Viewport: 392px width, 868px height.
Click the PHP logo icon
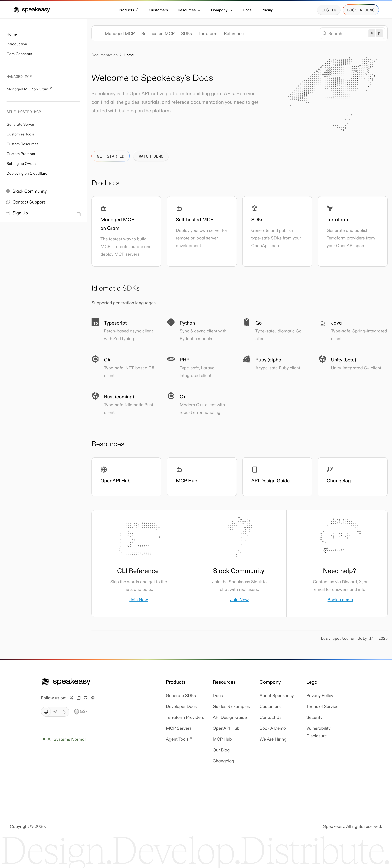(x=171, y=359)
